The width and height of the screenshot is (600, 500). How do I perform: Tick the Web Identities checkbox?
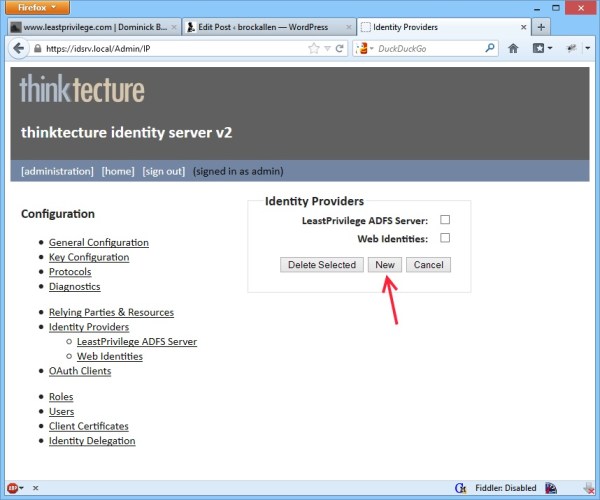[446, 238]
